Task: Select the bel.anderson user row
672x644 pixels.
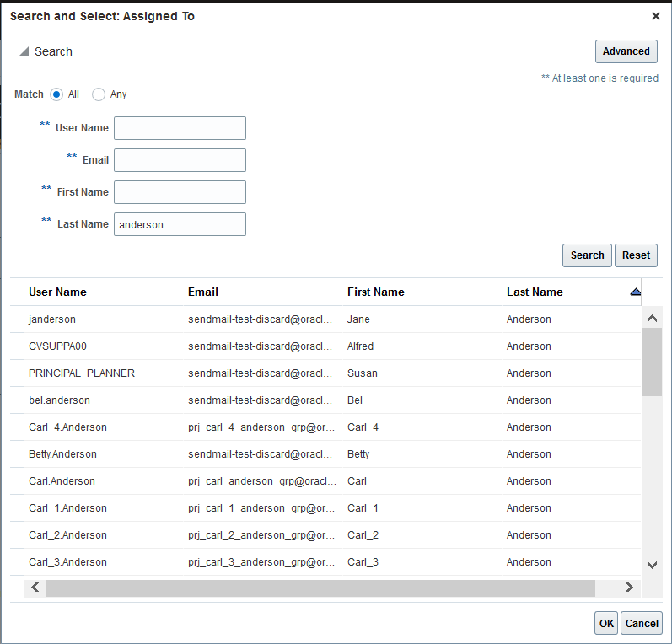Action: 325,400
